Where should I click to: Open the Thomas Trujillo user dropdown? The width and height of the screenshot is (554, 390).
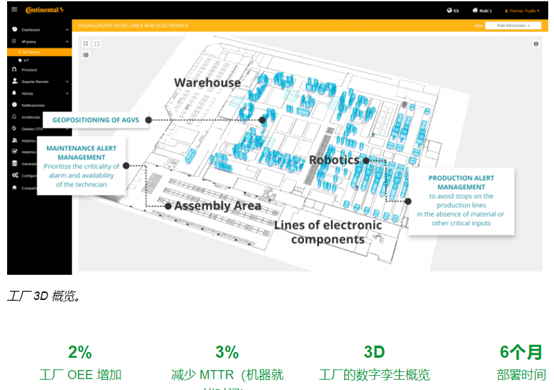522,11
